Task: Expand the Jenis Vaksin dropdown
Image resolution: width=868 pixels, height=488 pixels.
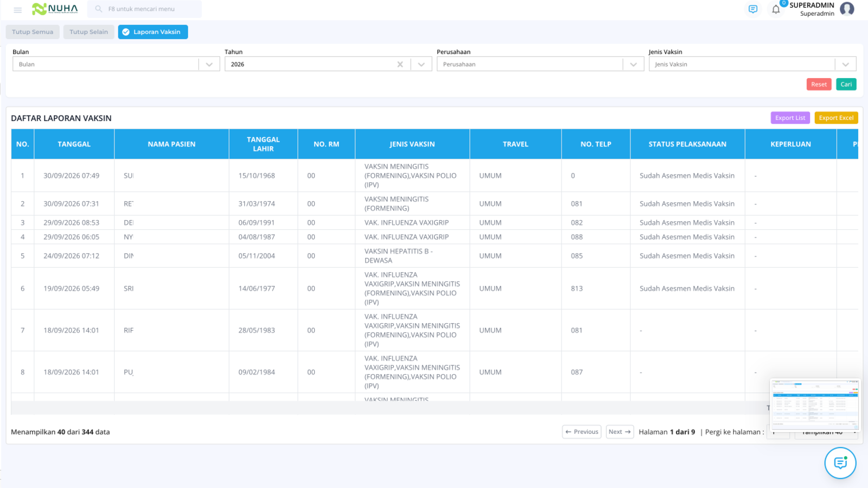Action: 845,64
